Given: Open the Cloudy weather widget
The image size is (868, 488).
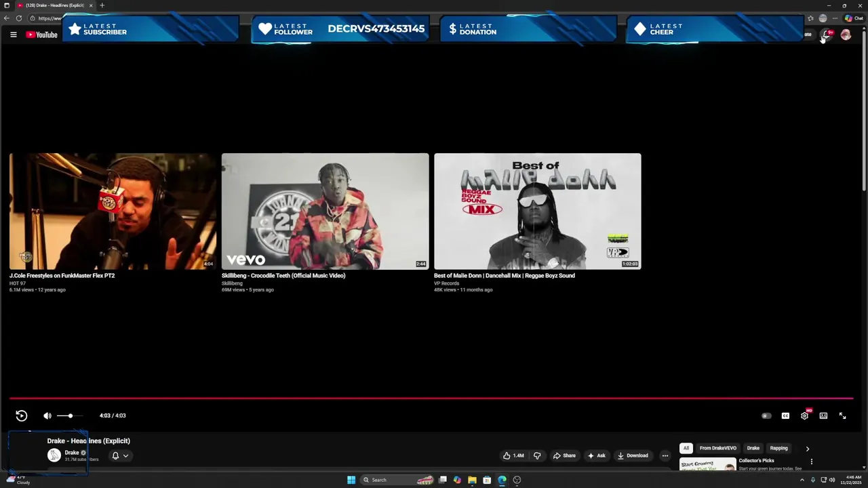Looking at the screenshot, I should [18, 480].
